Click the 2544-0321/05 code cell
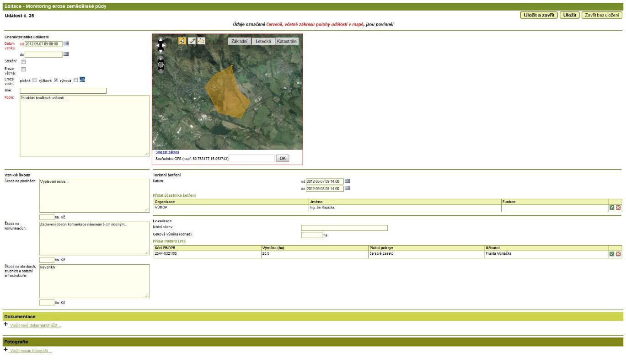This screenshot has height=364, width=626. click(207, 254)
